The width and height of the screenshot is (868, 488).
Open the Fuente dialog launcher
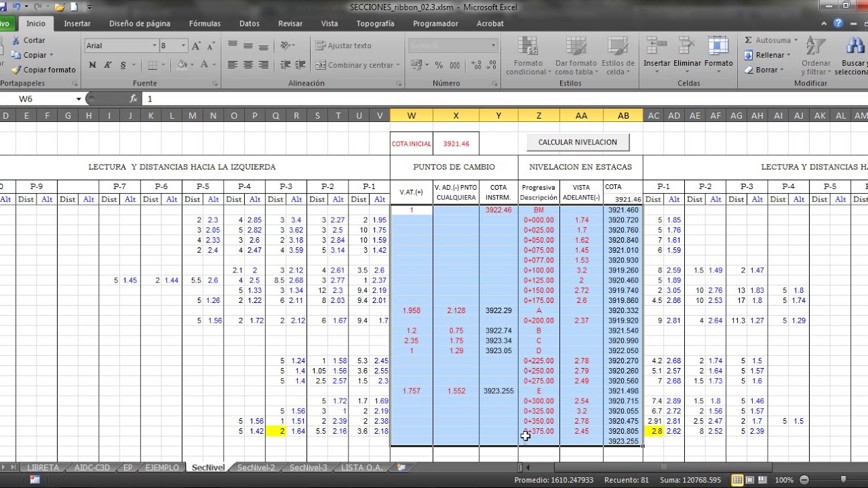(215, 84)
